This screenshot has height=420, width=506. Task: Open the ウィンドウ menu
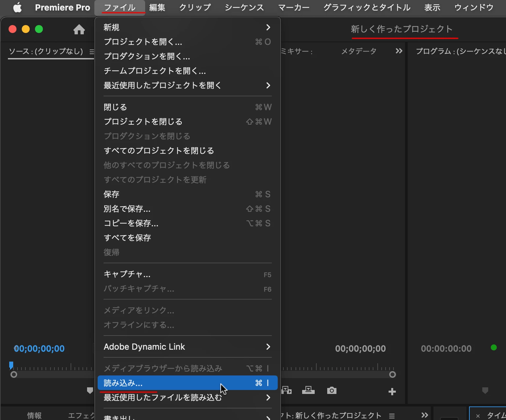[x=474, y=7]
